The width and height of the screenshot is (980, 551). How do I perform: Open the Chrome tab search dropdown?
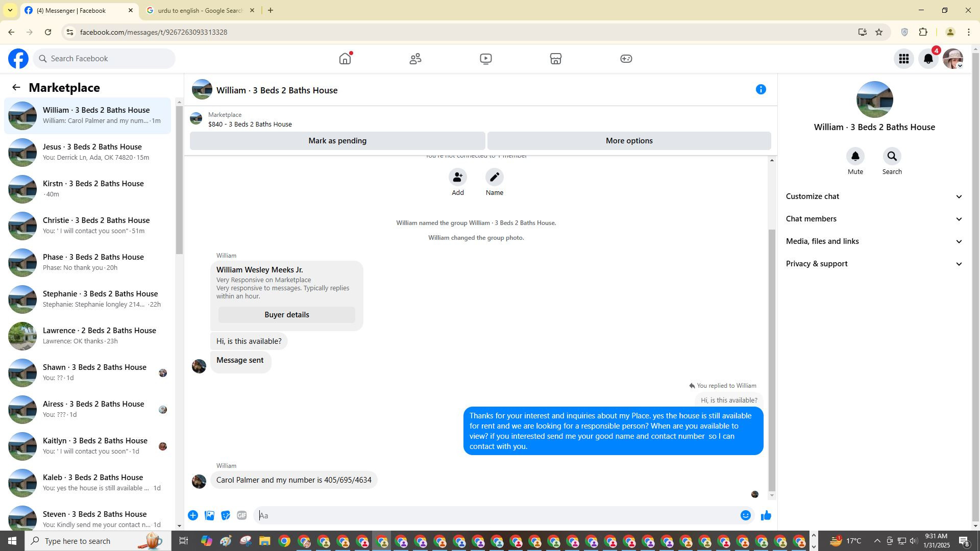point(10,10)
